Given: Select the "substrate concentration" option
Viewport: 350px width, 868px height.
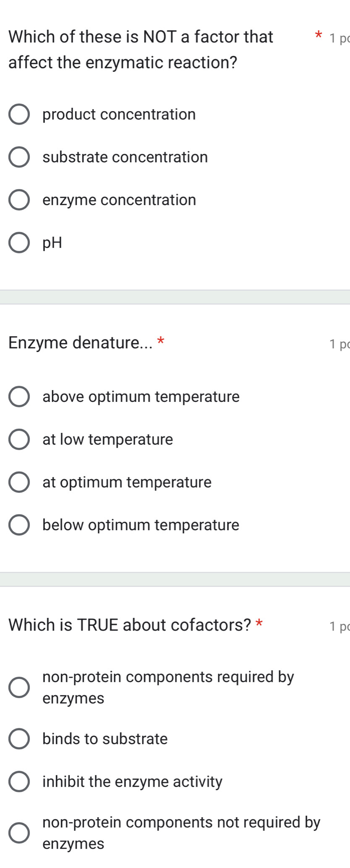Looking at the screenshot, I should pos(19,157).
